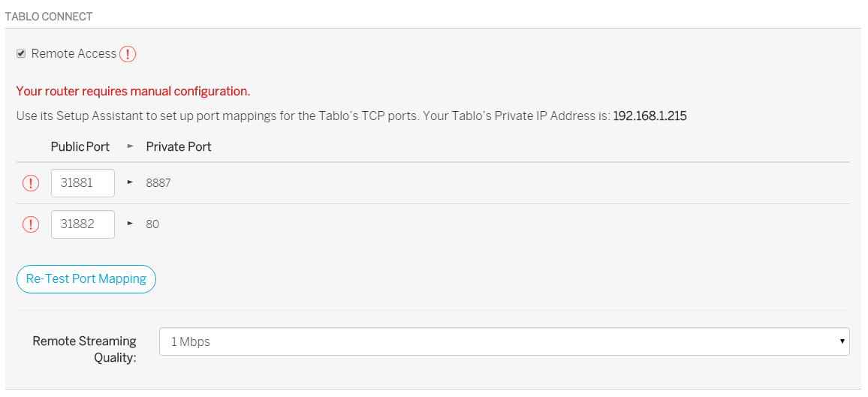
Task: Click the dropdown arrow at the right of 1 Mbps
Action: pos(842,341)
